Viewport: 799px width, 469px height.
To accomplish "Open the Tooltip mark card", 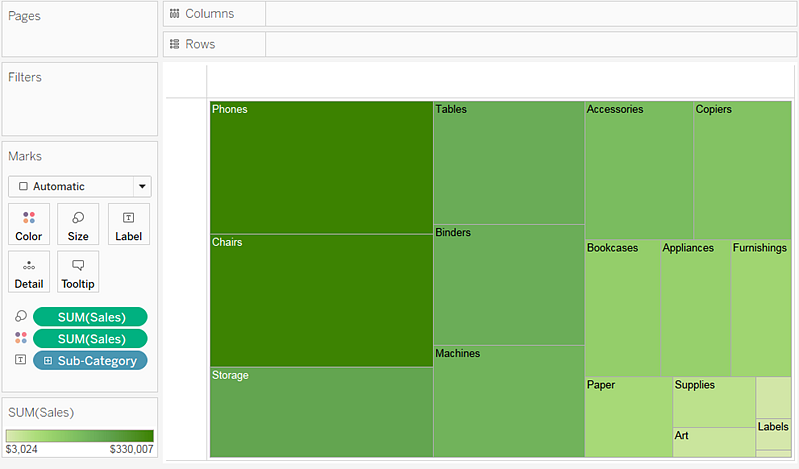I will [78, 272].
